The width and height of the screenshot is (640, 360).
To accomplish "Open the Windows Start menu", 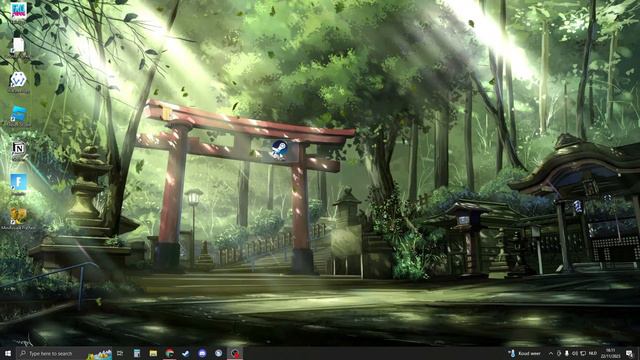I will pyautogui.click(x=8, y=353).
